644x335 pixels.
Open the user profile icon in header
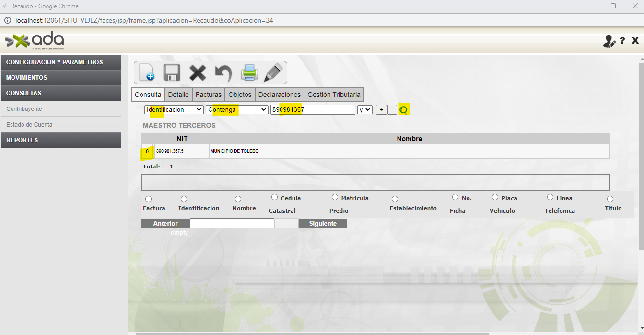pos(609,41)
